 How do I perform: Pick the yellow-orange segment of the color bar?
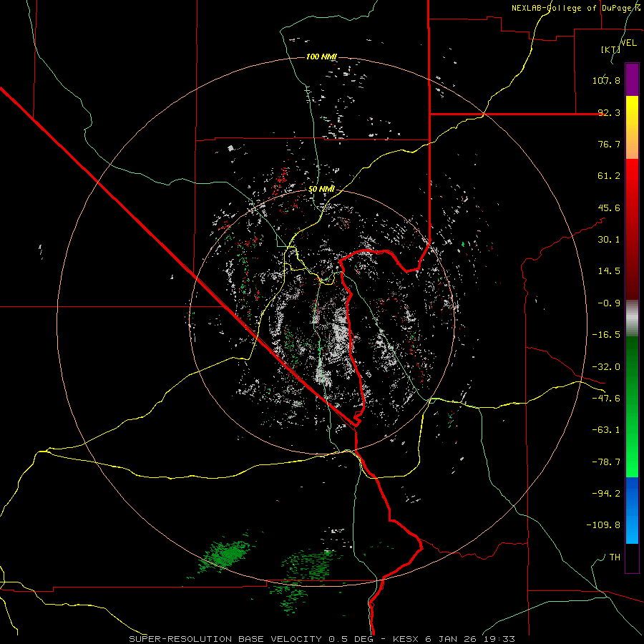click(632, 127)
